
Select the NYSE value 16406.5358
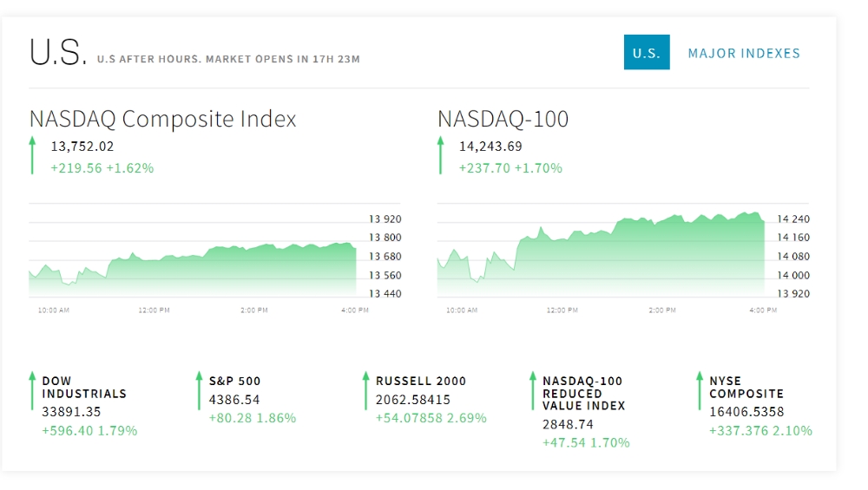746,412
